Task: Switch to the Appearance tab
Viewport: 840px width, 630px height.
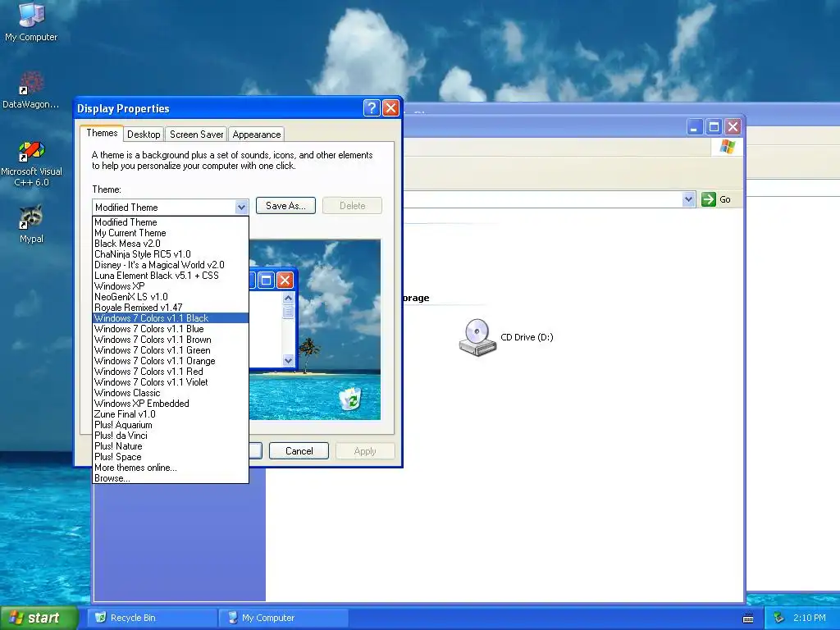Action: pyautogui.click(x=257, y=135)
